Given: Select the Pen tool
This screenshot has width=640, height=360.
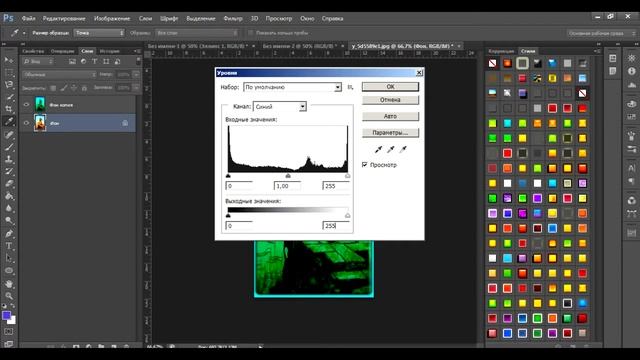Looking at the screenshot, I should (9, 233).
